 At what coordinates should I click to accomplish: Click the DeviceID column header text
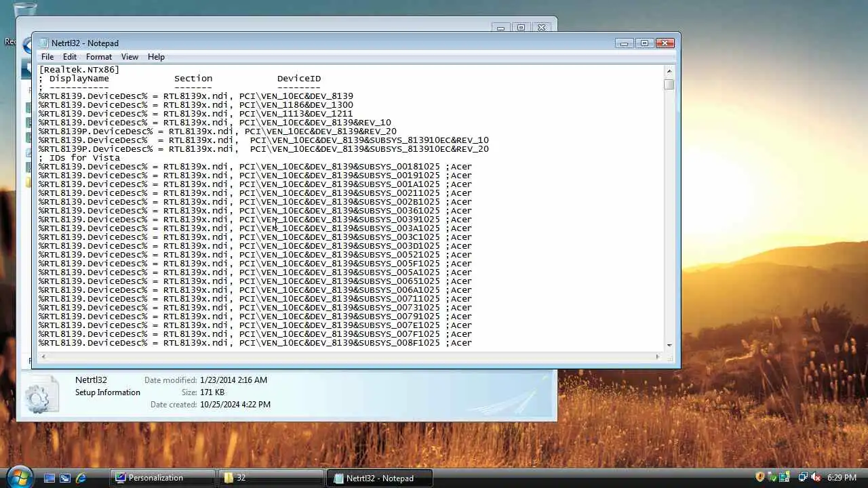pyautogui.click(x=299, y=79)
